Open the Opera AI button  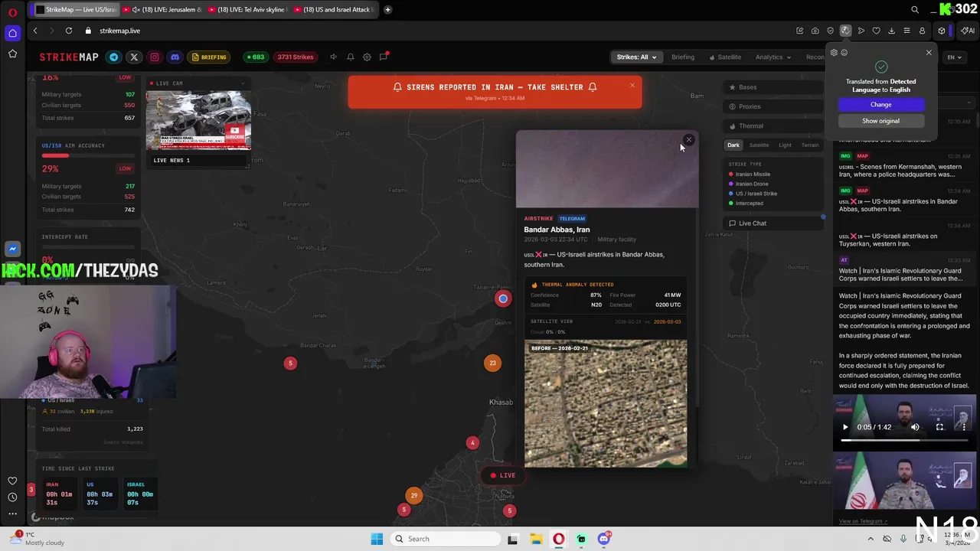[968, 31]
